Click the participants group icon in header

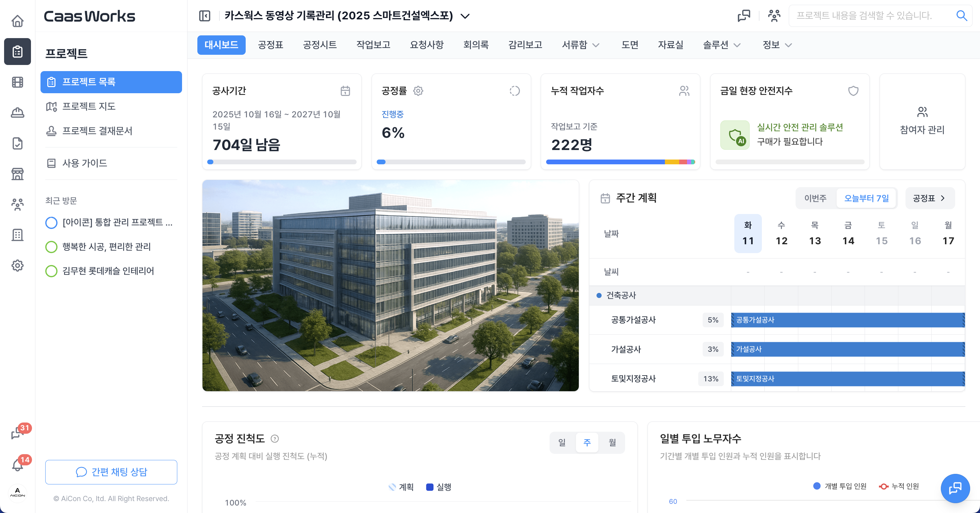point(774,16)
